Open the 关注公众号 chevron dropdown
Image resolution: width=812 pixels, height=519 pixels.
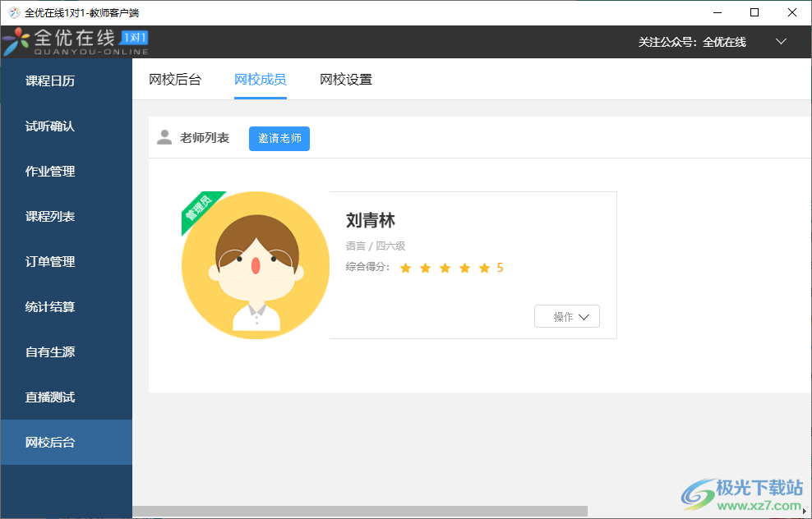tap(781, 40)
